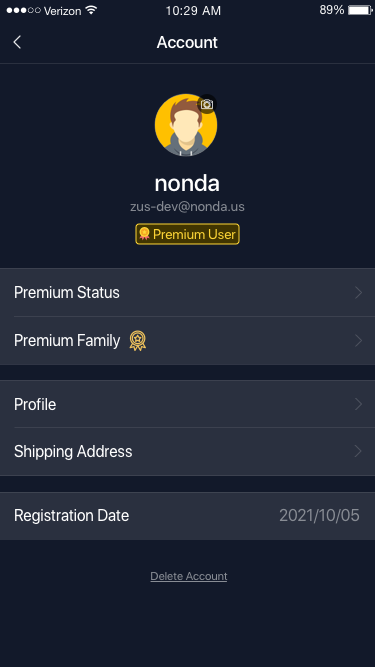Expand Premium Status using its chevron
The height and width of the screenshot is (667, 375).
(x=358, y=292)
